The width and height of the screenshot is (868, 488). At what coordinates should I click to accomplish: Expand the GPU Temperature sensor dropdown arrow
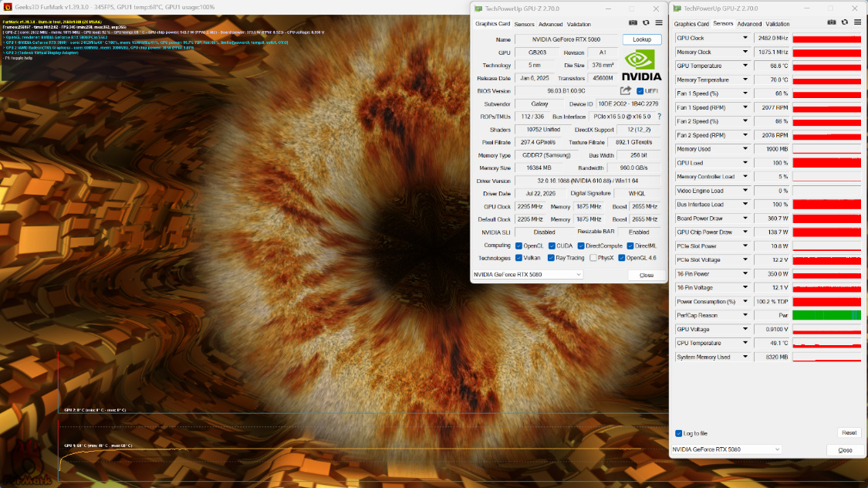[x=745, y=66]
